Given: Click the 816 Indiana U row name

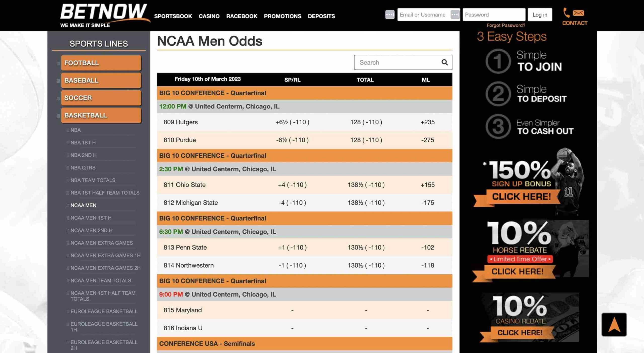Looking at the screenshot, I should (x=183, y=328).
